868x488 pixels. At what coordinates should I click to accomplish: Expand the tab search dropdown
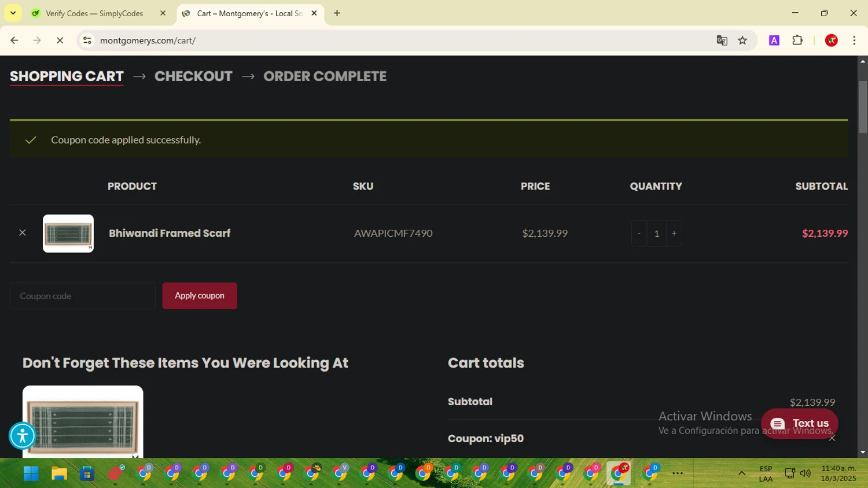(13, 13)
